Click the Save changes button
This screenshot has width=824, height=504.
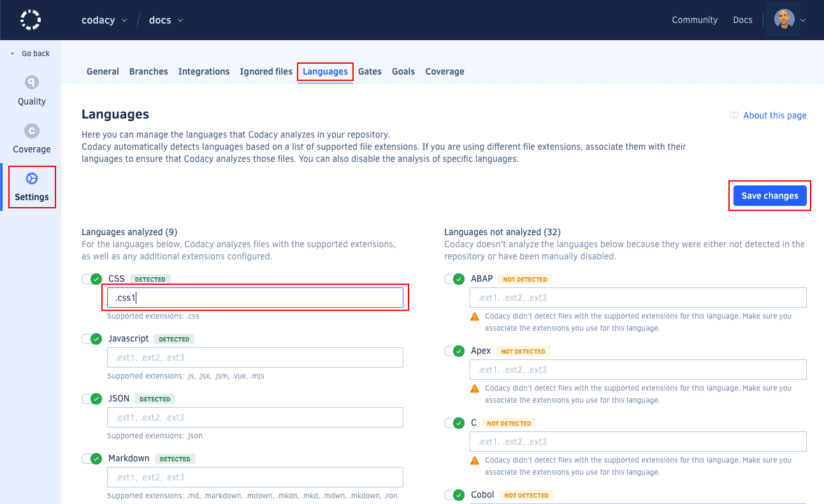(x=769, y=196)
